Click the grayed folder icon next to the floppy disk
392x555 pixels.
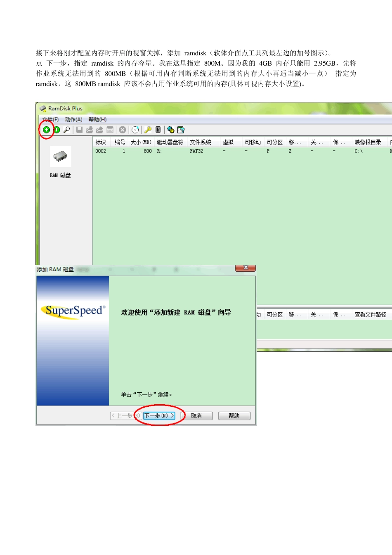point(89,130)
